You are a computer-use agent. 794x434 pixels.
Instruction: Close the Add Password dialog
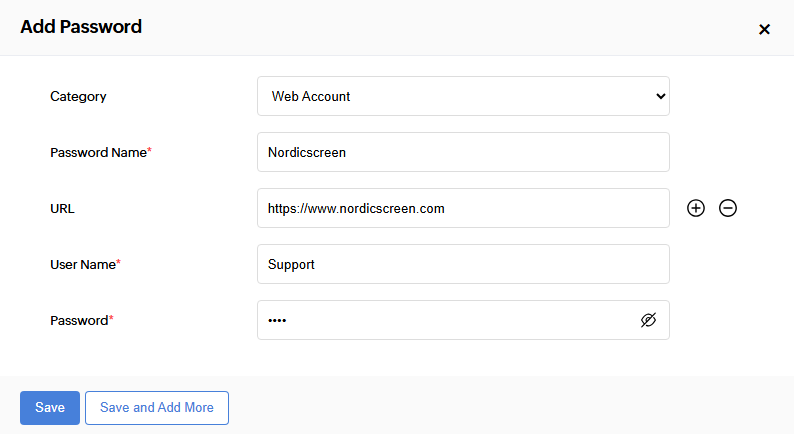(764, 29)
